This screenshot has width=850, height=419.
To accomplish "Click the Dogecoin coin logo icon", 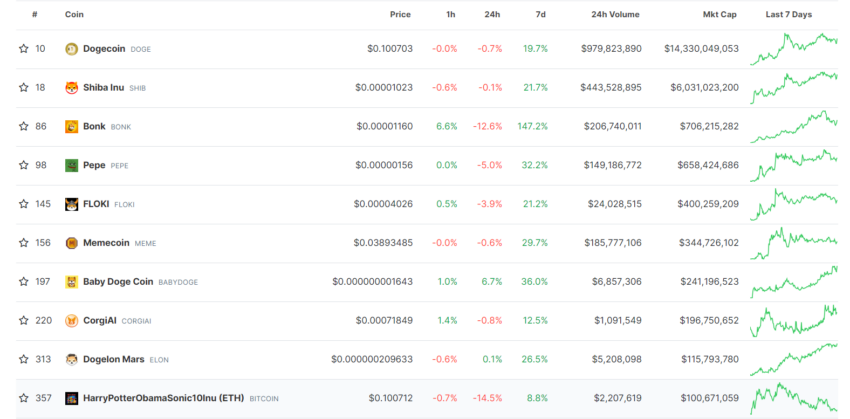I will tap(72, 49).
